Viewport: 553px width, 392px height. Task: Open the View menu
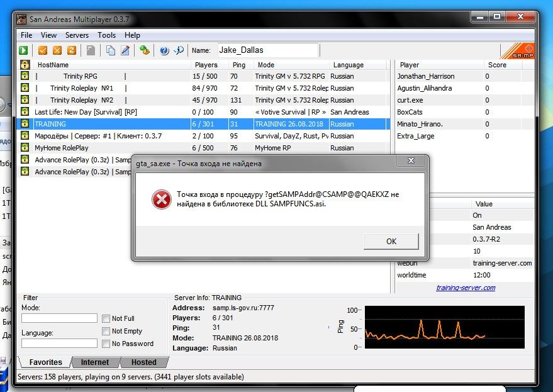(x=48, y=35)
